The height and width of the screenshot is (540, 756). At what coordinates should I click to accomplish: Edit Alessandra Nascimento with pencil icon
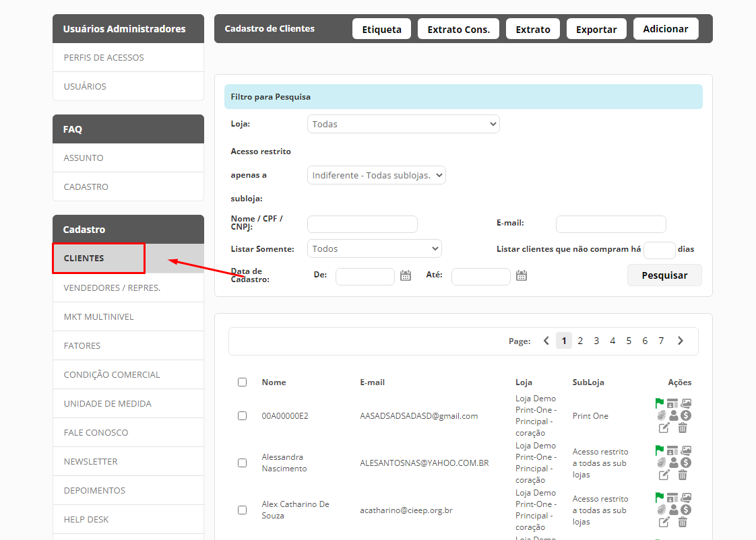pos(664,475)
